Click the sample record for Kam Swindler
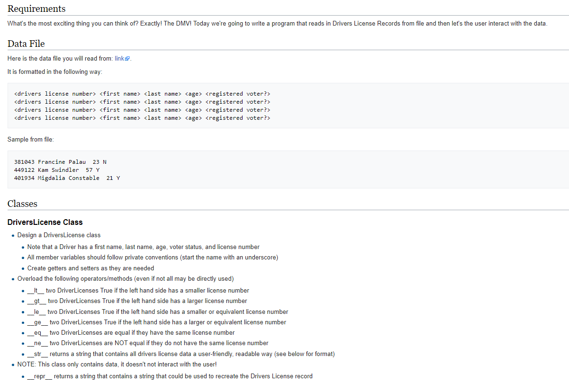Viewport: 569px width, 392px height. tap(57, 170)
